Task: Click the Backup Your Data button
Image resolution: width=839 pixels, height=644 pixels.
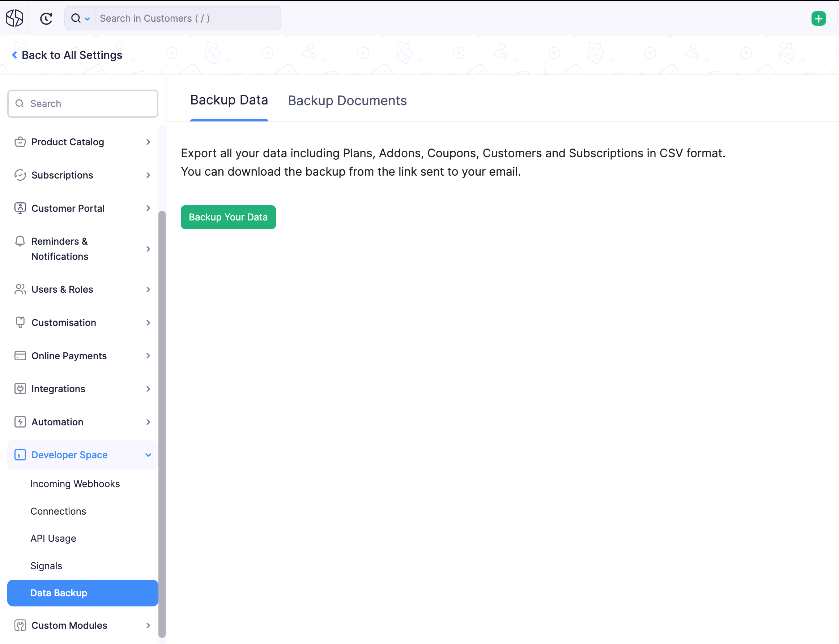Action: (228, 217)
